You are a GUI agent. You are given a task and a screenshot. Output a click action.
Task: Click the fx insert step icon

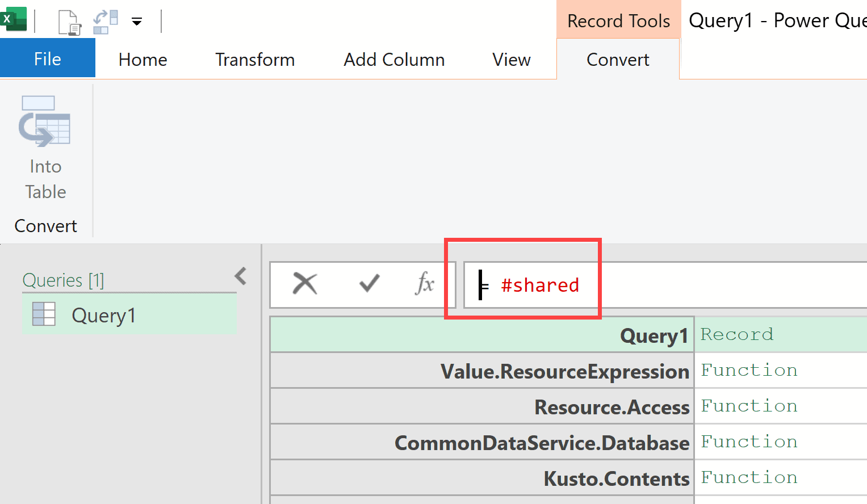[x=425, y=283]
